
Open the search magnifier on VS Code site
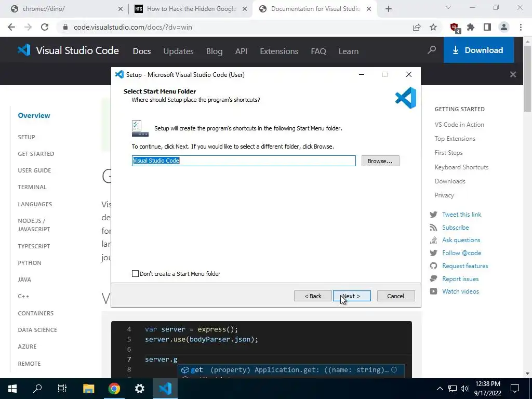pyautogui.click(x=432, y=50)
